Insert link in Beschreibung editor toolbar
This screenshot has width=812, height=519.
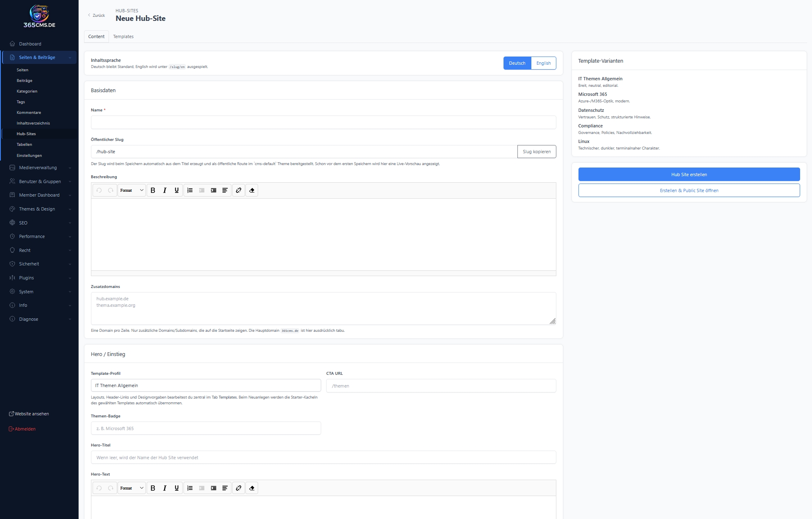(x=238, y=190)
